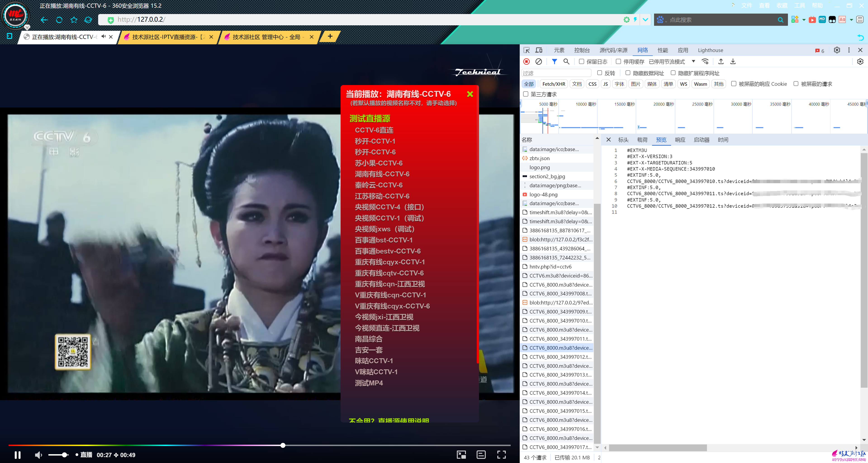Enter picture-in-picture mode
The image size is (868, 463).
[x=461, y=455]
